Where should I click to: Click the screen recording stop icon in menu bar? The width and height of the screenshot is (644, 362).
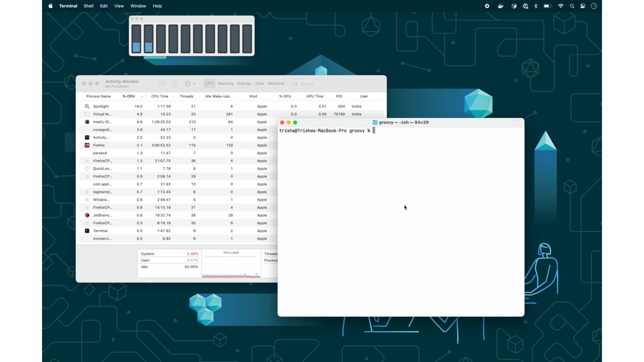(x=487, y=6)
